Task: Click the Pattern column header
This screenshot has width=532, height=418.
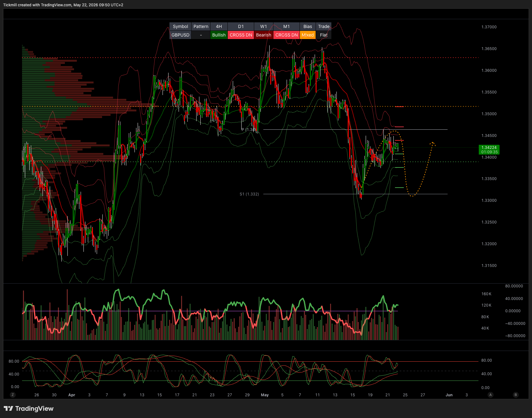Action: click(x=201, y=26)
